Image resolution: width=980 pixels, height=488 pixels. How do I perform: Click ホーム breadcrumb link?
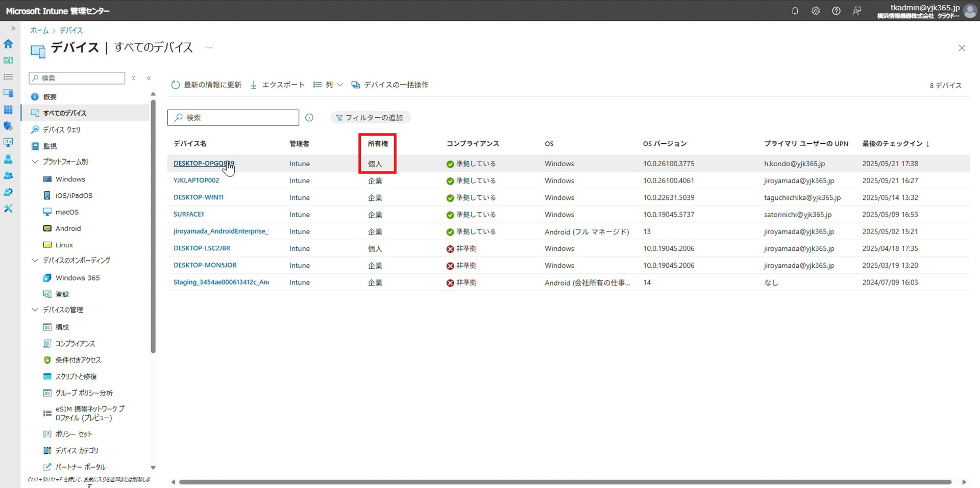tap(39, 31)
